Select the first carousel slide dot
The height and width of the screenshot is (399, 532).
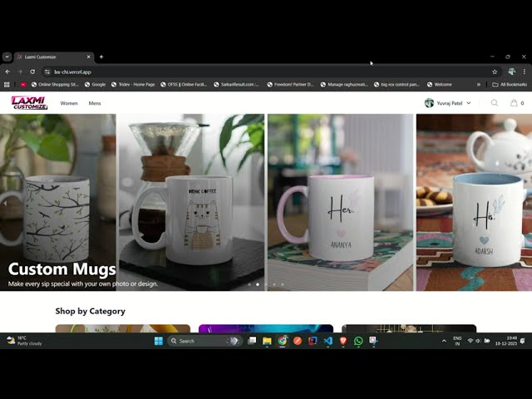pos(249,284)
